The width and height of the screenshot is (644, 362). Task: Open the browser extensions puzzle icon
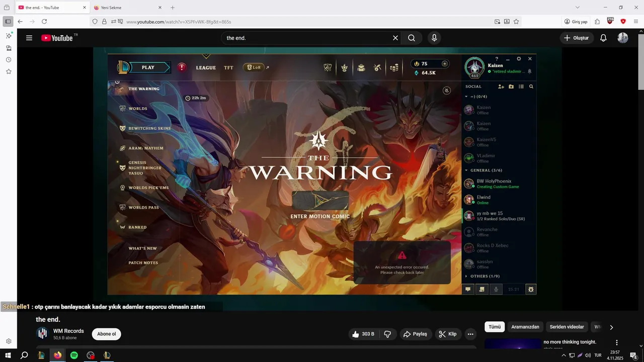coord(597,22)
